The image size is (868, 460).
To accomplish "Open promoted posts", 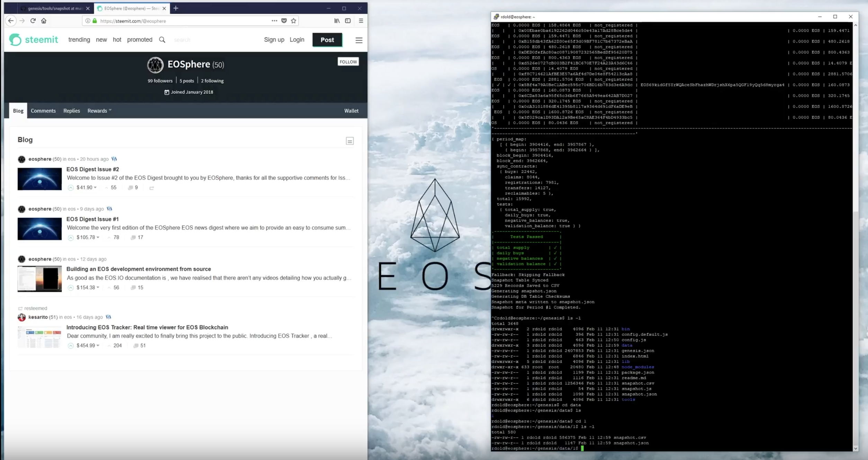I will (139, 39).
